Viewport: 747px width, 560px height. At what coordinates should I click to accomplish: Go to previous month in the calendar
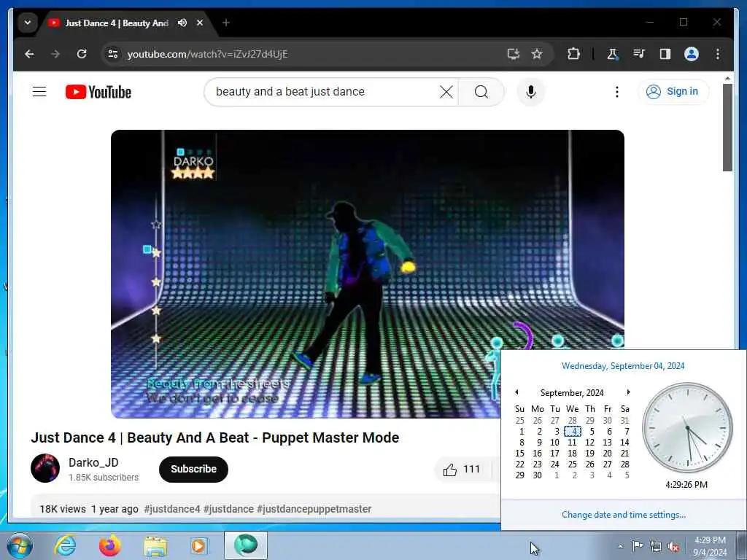point(516,392)
